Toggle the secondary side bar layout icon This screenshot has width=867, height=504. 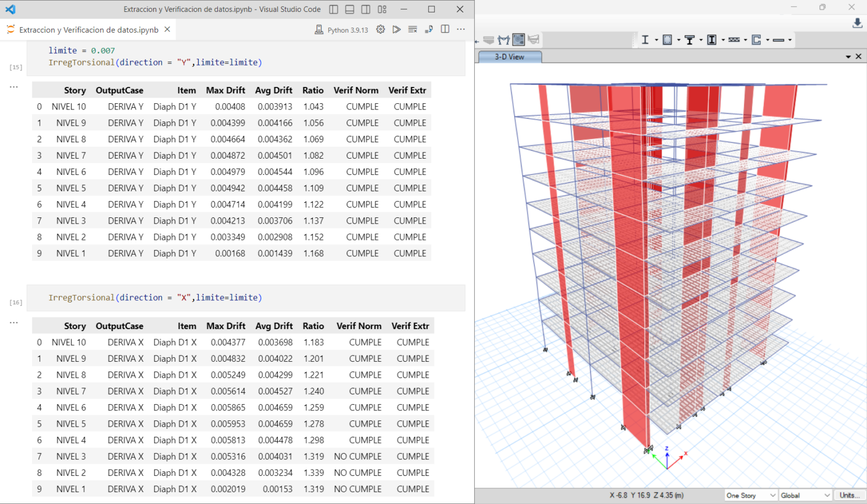366,9
